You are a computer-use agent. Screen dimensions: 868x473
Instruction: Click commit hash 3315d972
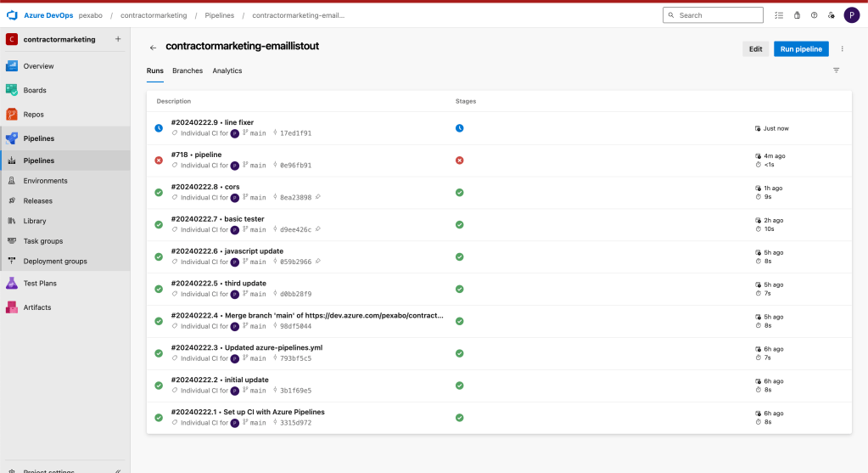point(295,423)
